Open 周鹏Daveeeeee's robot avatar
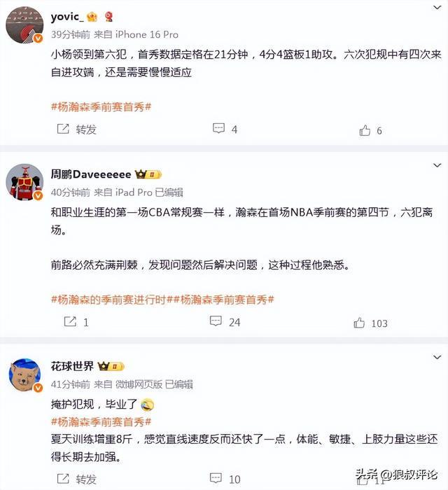Screen dimensions: 448x490 [24, 182]
